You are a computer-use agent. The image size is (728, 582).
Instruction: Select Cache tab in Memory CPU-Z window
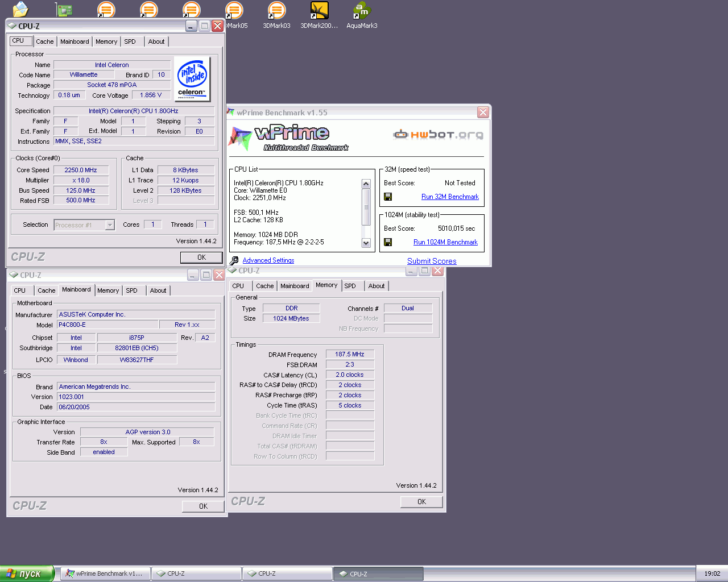click(x=265, y=286)
